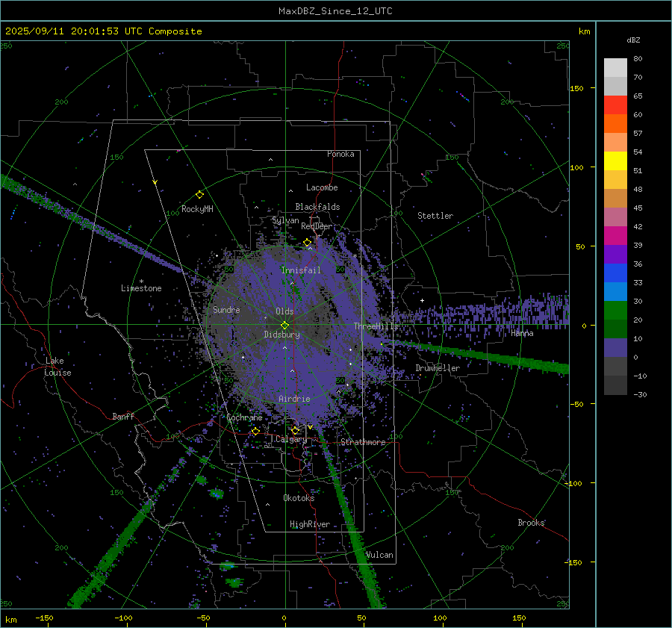Click the km unit label at bottom left
The width and height of the screenshot is (672, 628).
[x=10, y=620]
